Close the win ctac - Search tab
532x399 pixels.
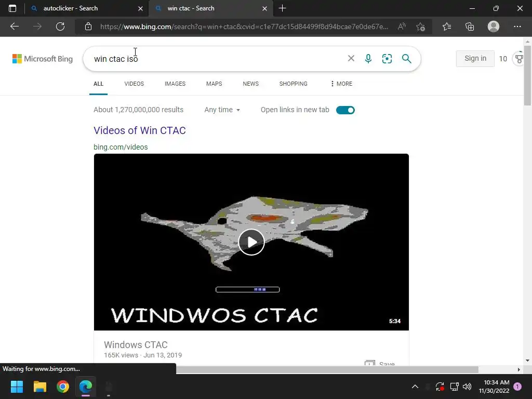pos(264,8)
